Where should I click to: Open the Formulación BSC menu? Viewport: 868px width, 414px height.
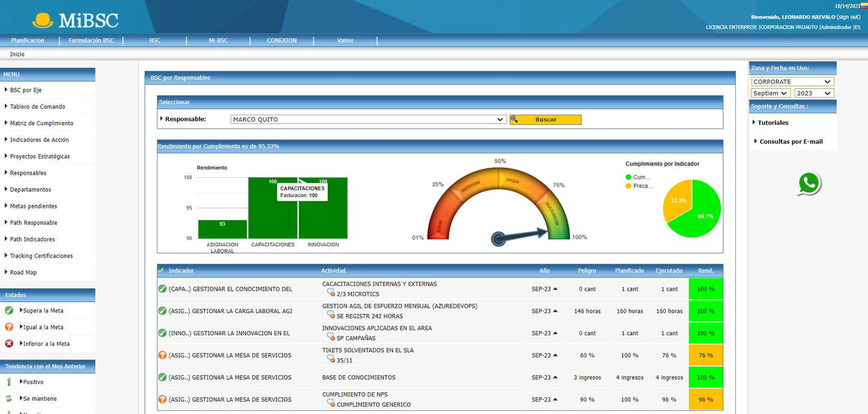[91, 40]
